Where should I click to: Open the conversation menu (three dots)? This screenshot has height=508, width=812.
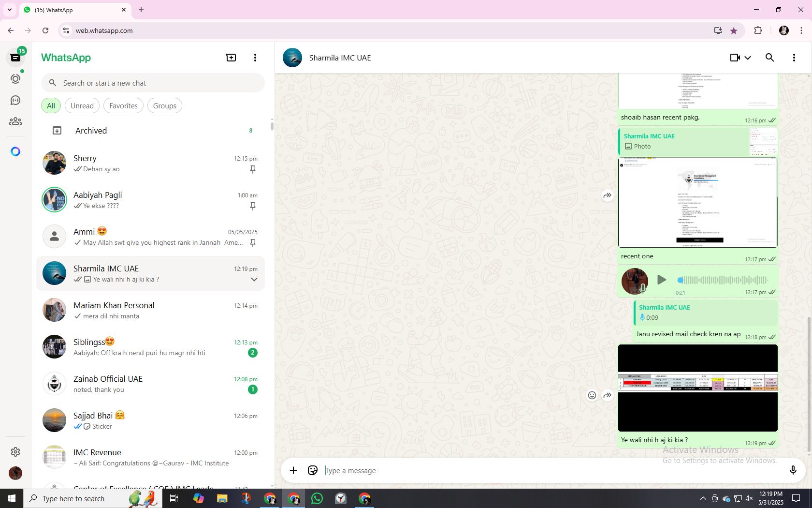tap(794, 58)
